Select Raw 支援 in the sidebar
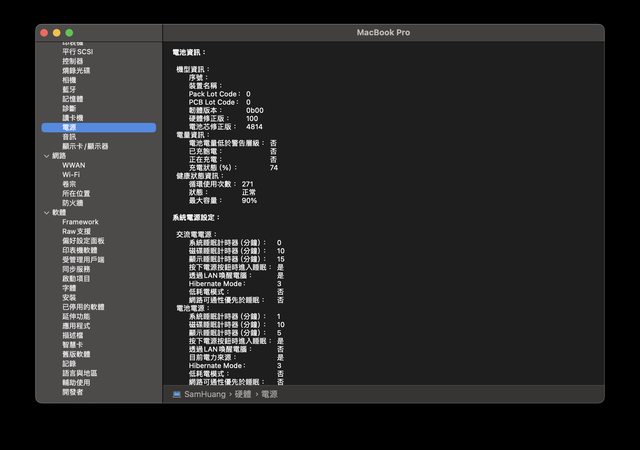 pyautogui.click(x=76, y=232)
